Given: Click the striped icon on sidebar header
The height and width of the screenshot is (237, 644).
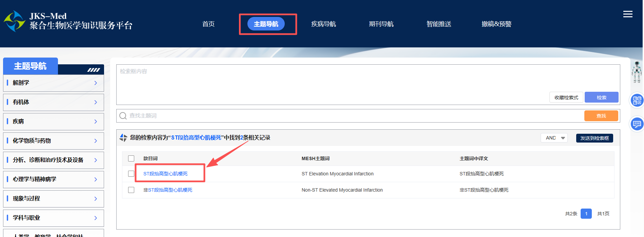Looking at the screenshot, I should click(x=94, y=70).
